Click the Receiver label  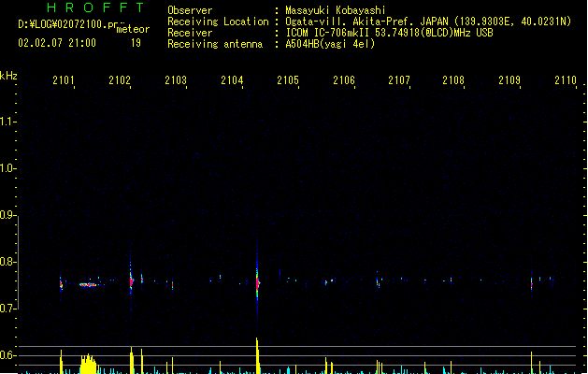point(190,33)
